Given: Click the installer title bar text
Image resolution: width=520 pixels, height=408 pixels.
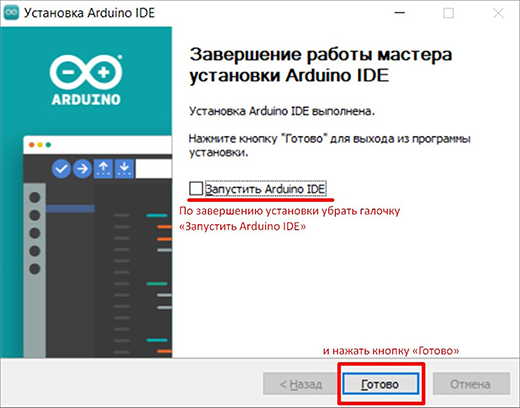Looking at the screenshot, I should 89,13.
